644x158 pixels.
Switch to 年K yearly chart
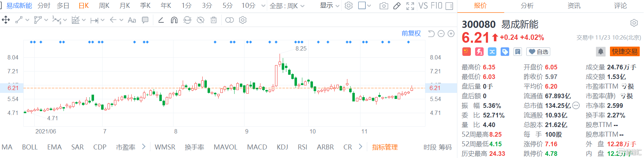[166, 6]
